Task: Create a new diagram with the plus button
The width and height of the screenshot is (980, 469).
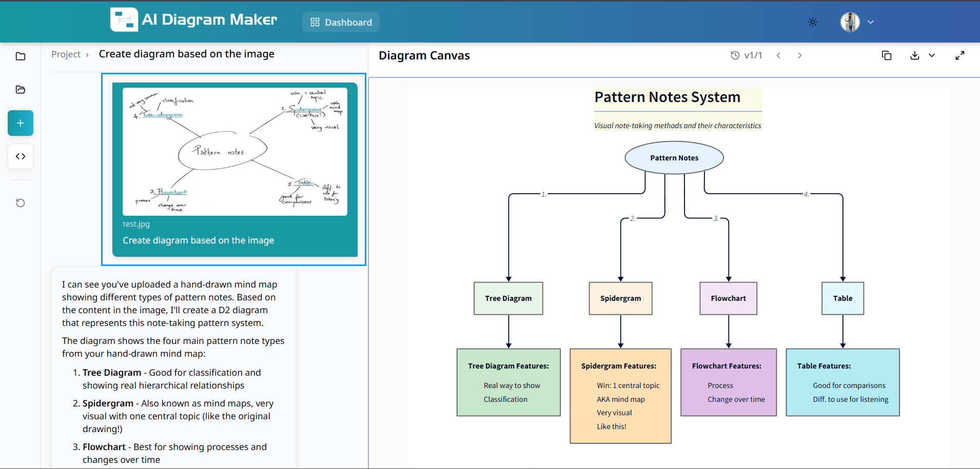Action: [x=20, y=123]
